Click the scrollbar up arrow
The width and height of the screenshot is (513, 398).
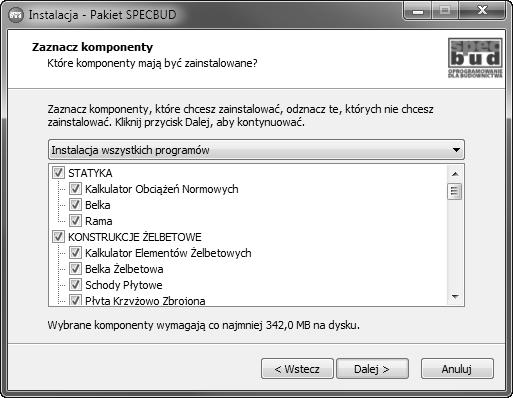[455, 174]
